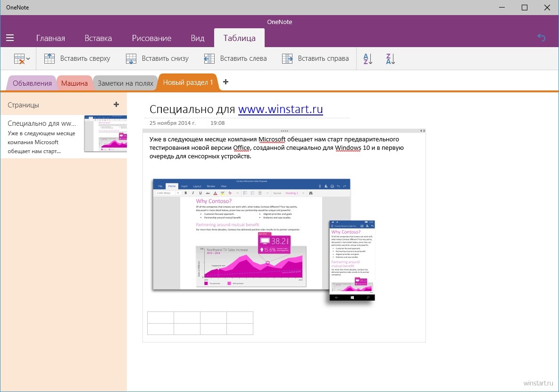The height and width of the screenshot is (392, 559).
Task: Open the Вставка ribbon tab
Action: 98,38
